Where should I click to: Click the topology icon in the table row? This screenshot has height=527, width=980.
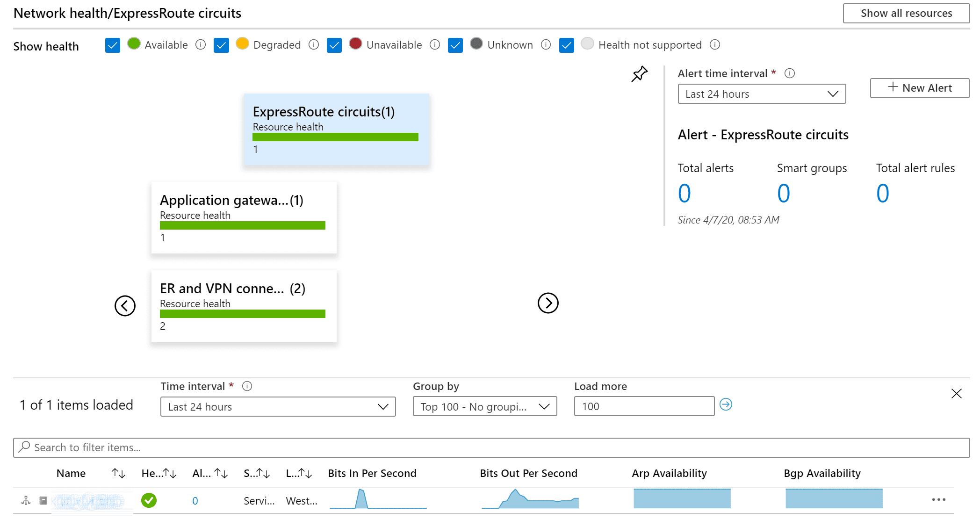(x=26, y=501)
